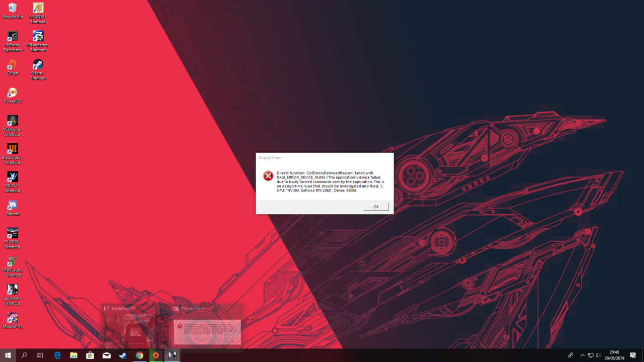The image size is (644, 362).
Task: Select the Launcher shortcut desktop icon
Action: pyautogui.click(x=13, y=295)
